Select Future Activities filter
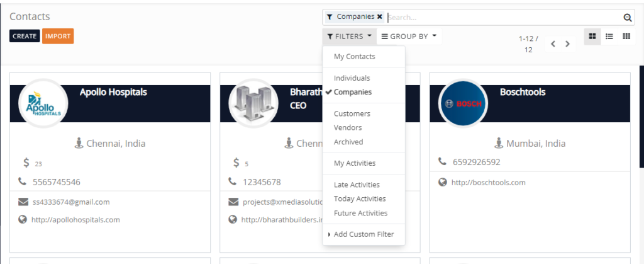This screenshot has width=644, height=264. pos(360,213)
